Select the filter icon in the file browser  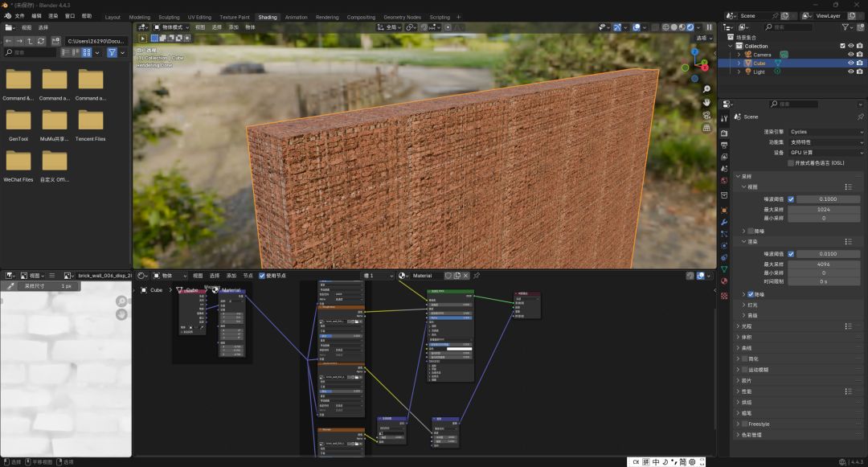coord(112,52)
